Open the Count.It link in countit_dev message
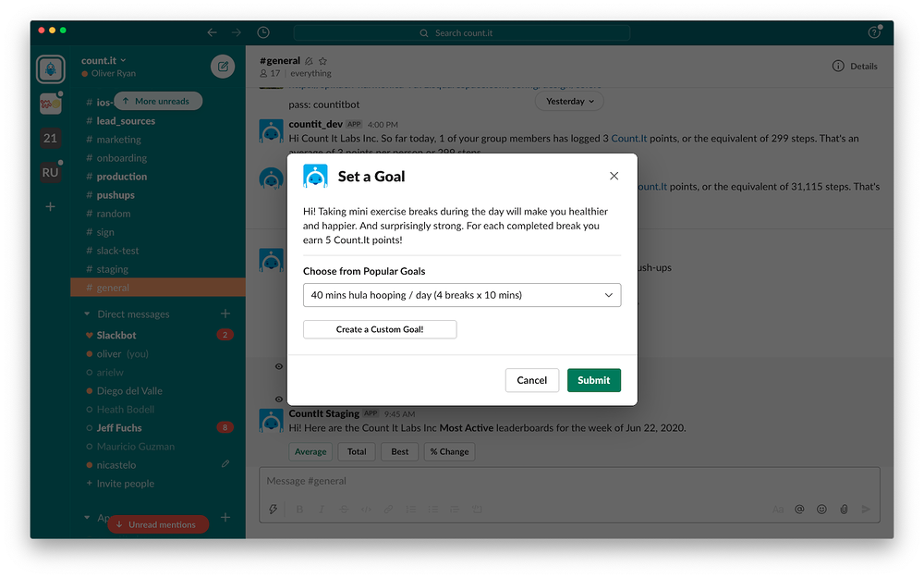 (628, 139)
